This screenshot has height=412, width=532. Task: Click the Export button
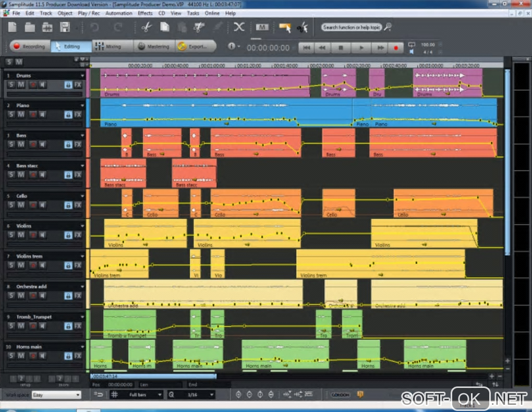pos(196,46)
